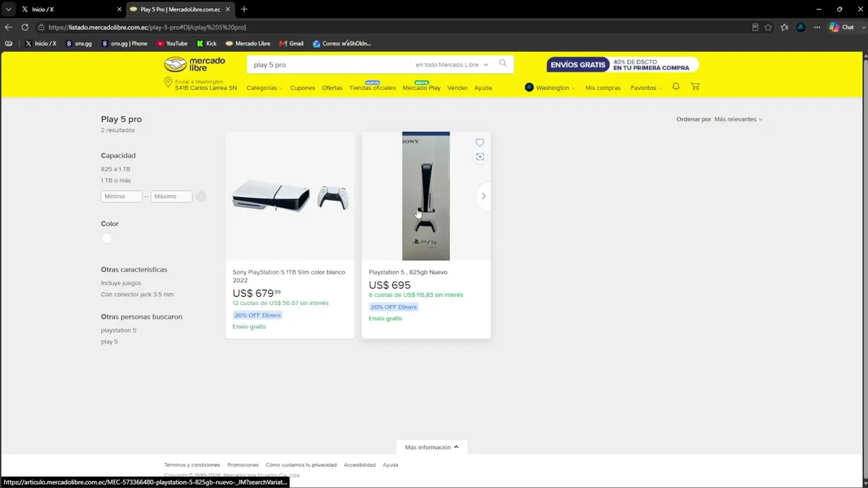Viewport: 868px width, 488px height.
Task: Go to Mis compras
Action: pos(603,88)
